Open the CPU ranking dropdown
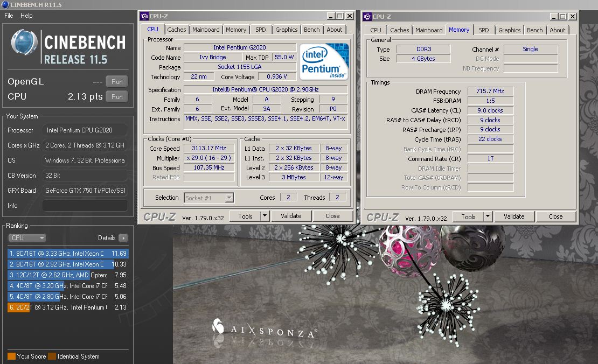The height and width of the screenshot is (364, 598). tap(27, 238)
